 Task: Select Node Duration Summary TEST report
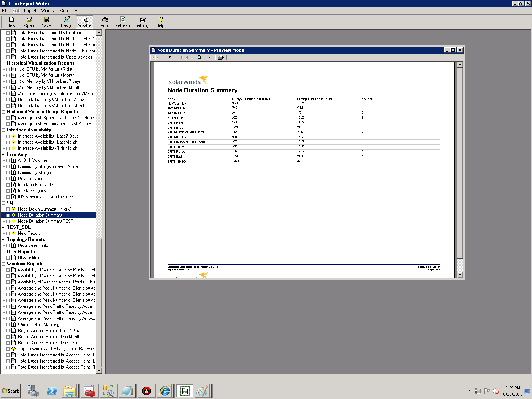(x=45, y=221)
